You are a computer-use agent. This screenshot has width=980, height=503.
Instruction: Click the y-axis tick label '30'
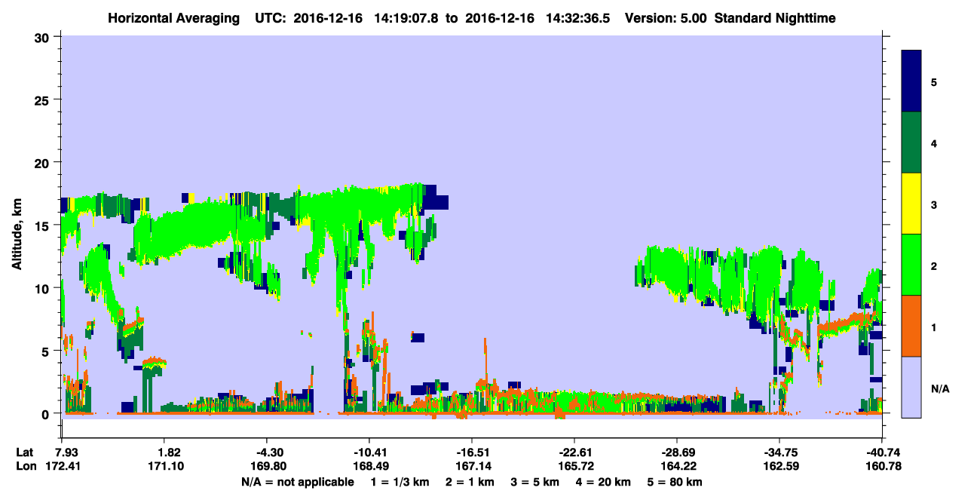(x=44, y=36)
